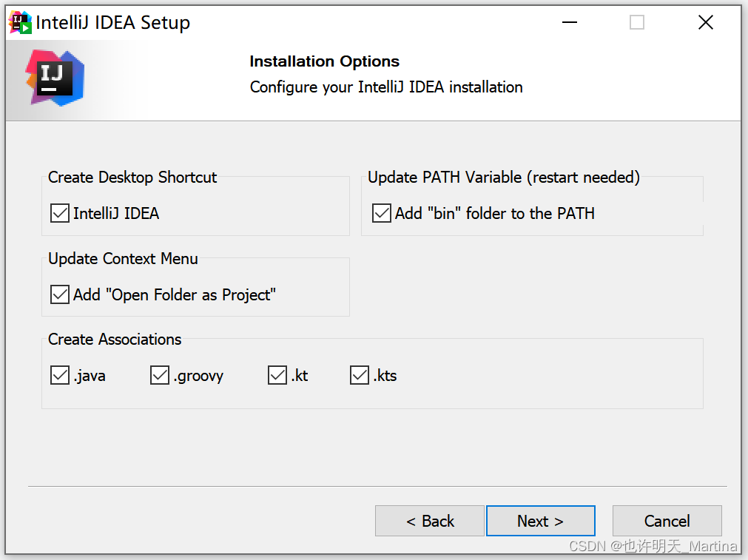This screenshot has height=560, width=748.
Task: Click the maximize button in the title bar
Action: tap(636, 22)
